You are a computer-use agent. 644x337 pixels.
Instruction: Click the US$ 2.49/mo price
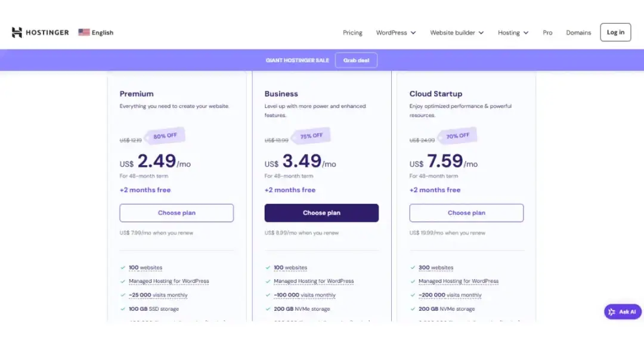tap(155, 161)
